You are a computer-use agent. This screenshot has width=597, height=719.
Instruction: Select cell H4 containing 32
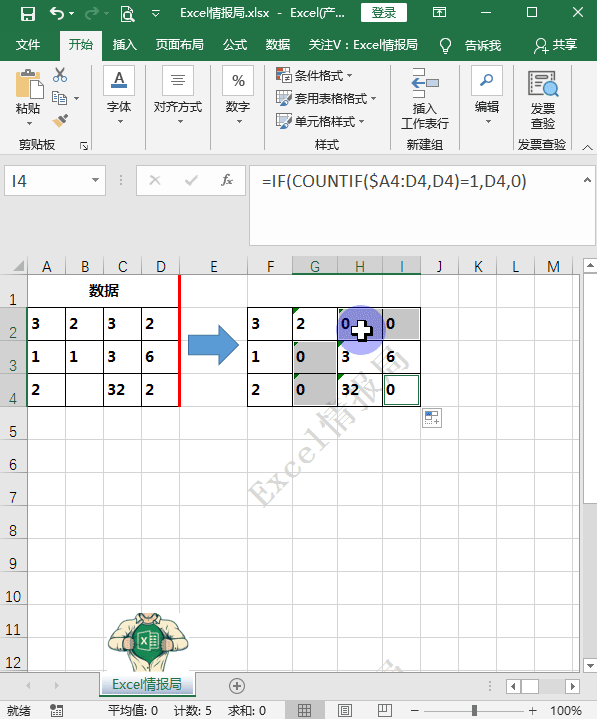click(x=360, y=390)
